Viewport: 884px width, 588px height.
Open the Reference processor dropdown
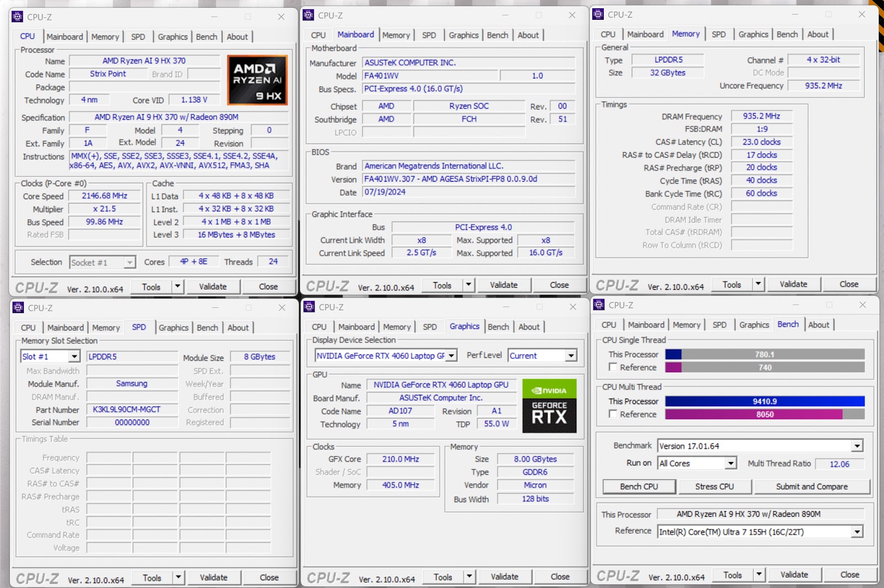click(857, 532)
